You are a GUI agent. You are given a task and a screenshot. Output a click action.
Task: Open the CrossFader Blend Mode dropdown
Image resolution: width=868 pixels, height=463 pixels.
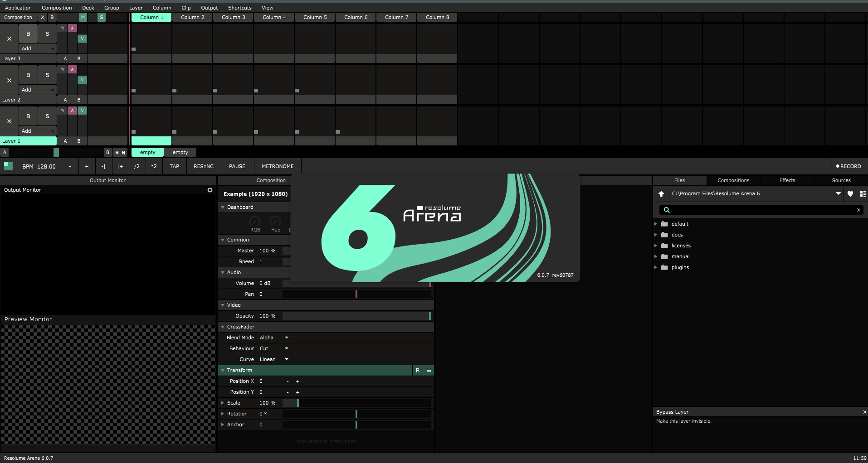[x=274, y=338]
